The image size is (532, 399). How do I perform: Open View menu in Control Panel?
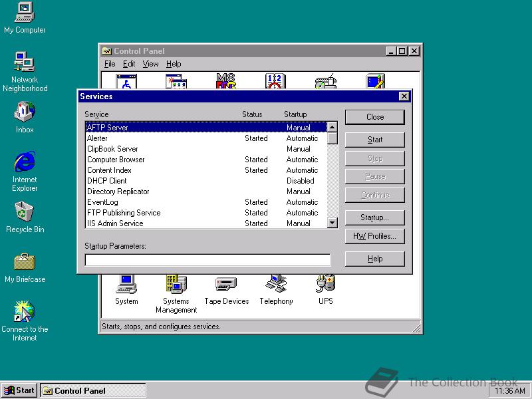coord(150,64)
